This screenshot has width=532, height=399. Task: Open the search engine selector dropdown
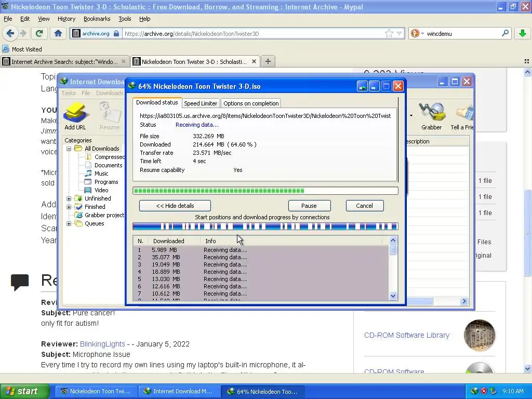(422, 33)
